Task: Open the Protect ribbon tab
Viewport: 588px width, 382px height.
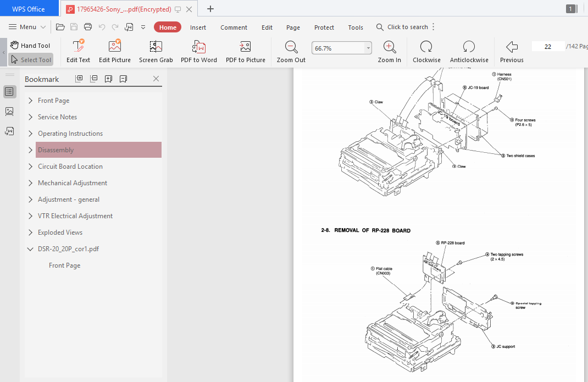Action: (324, 27)
